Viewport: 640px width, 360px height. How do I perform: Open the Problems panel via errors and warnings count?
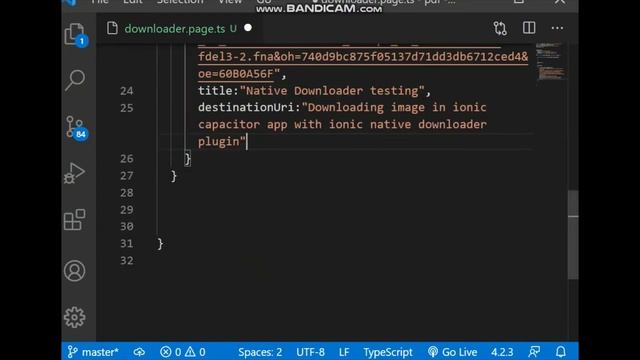click(x=183, y=352)
